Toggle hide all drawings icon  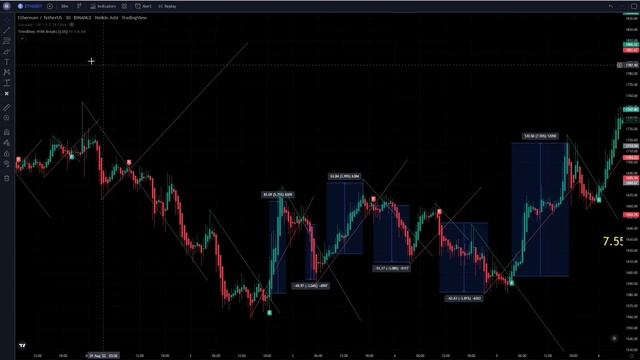7,164
